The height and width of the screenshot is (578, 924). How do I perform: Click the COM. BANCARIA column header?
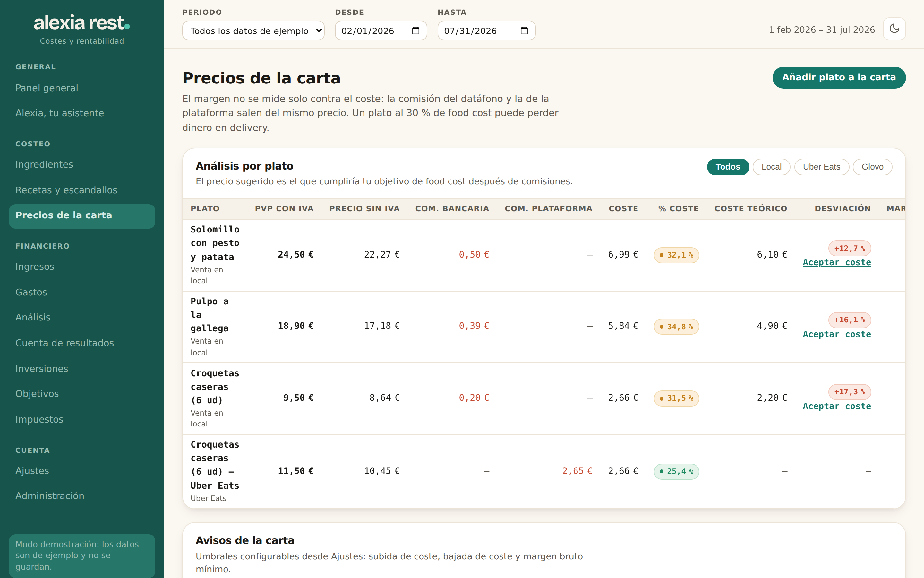click(452, 209)
